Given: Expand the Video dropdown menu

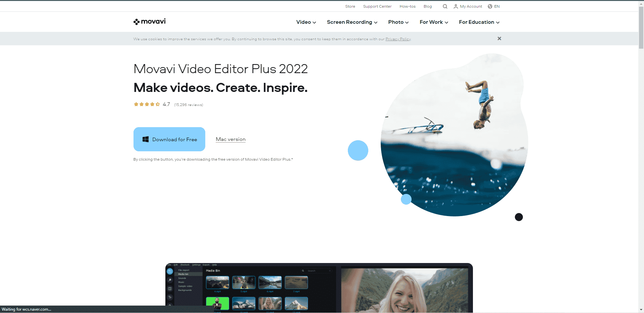Looking at the screenshot, I should tap(306, 22).
